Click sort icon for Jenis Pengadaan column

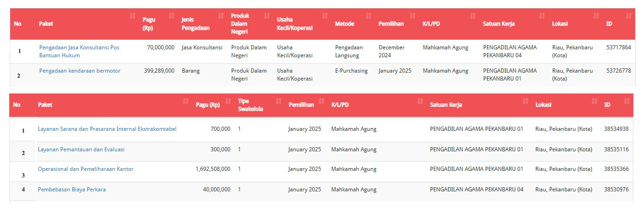[x=221, y=16]
